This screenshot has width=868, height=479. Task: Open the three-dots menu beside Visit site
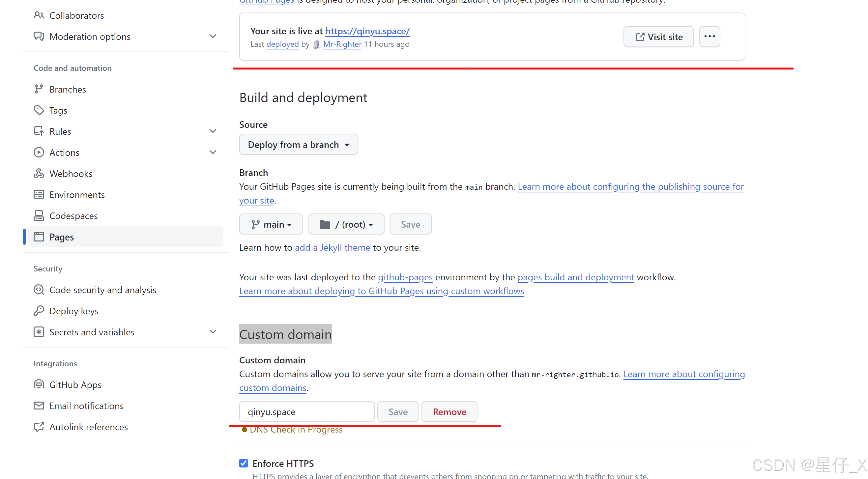pyautogui.click(x=709, y=36)
